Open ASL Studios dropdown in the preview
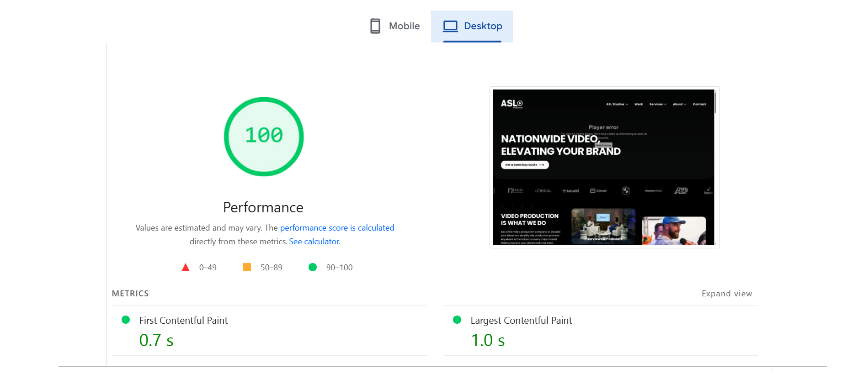Screen dimensions: 868x379 [617, 104]
